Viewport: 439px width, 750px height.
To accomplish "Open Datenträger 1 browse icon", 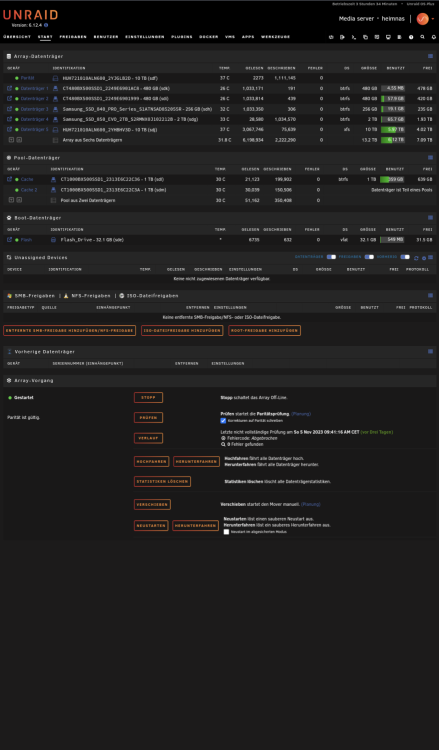I will 9,88.
